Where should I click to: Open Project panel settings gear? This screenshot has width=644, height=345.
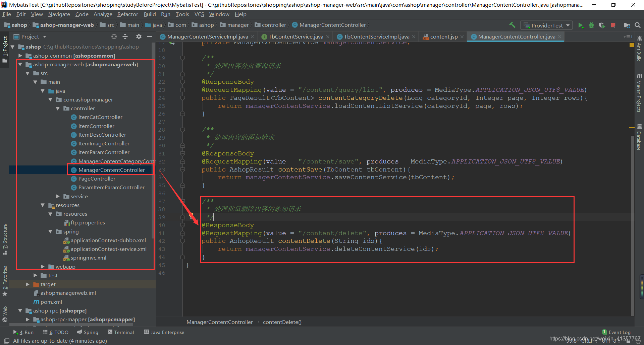click(139, 37)
